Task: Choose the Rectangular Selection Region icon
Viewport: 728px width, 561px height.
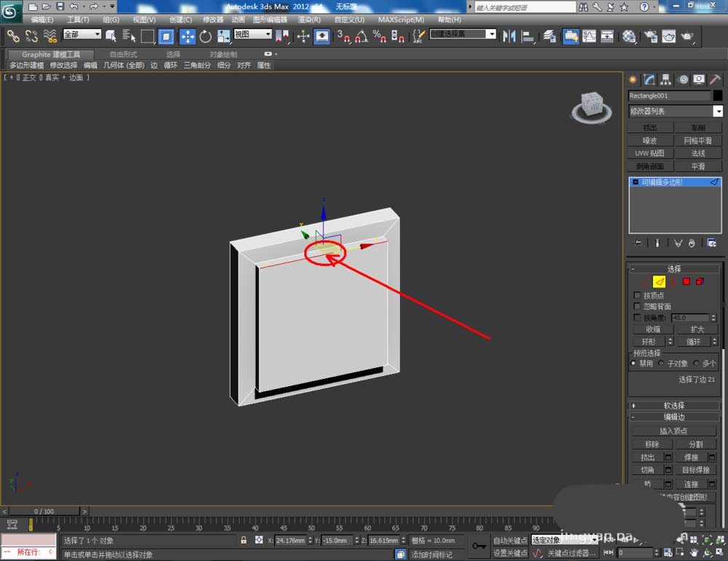Action: tap(148, 36)
